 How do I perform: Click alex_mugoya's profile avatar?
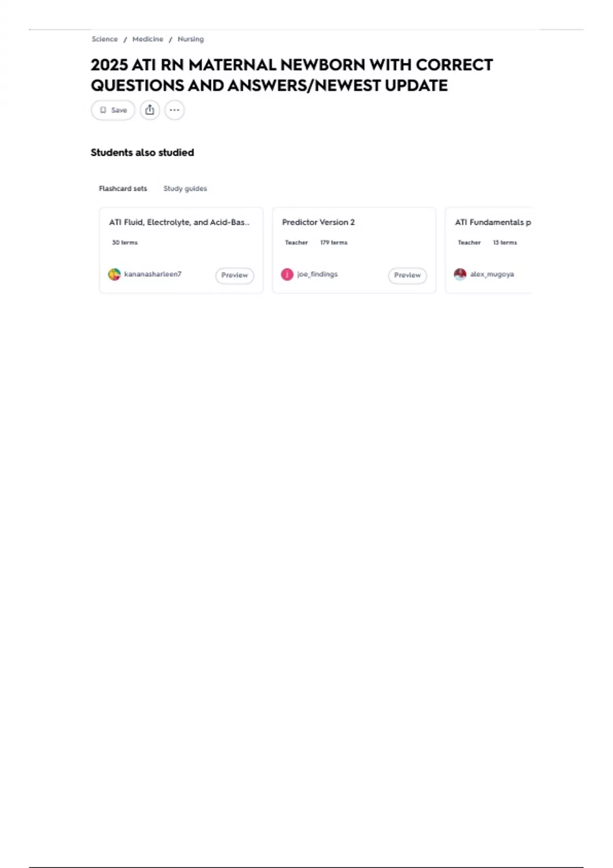pos(460,274)
